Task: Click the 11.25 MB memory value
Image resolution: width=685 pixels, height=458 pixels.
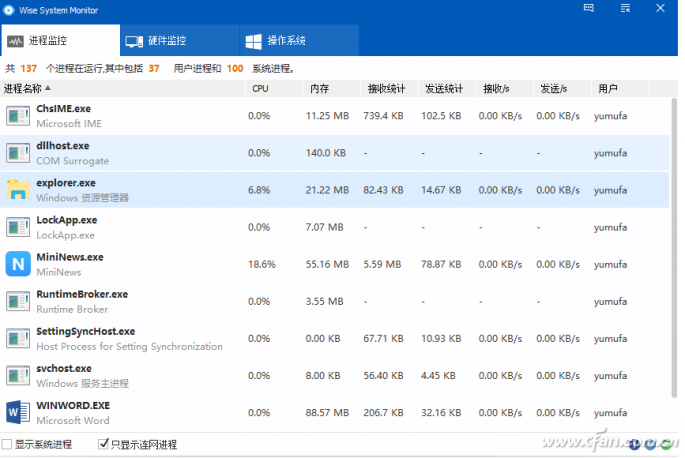Action: pyautogui.click(x=327, y=116)
